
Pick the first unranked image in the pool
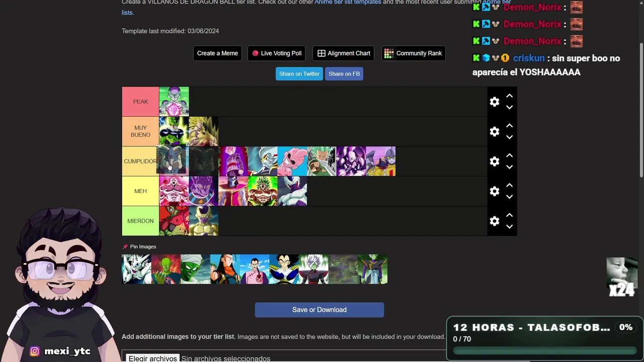pos(136,269)
